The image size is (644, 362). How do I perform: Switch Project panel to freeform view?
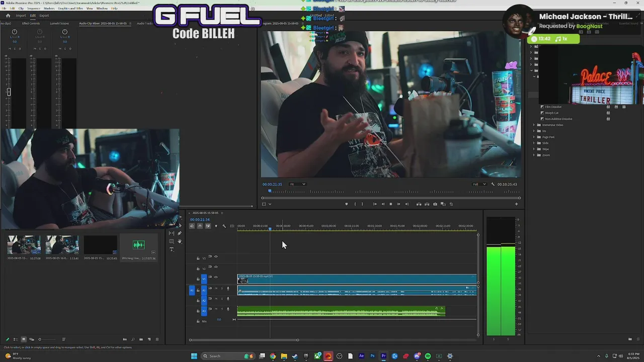pyautogui.click(x=32, y=339)
